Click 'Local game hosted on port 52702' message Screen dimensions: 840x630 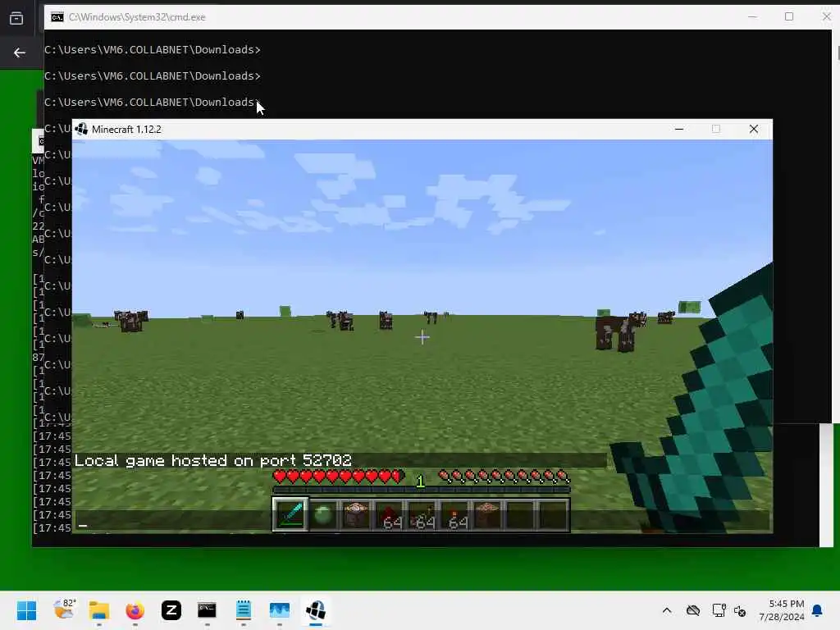click(212, 460)
